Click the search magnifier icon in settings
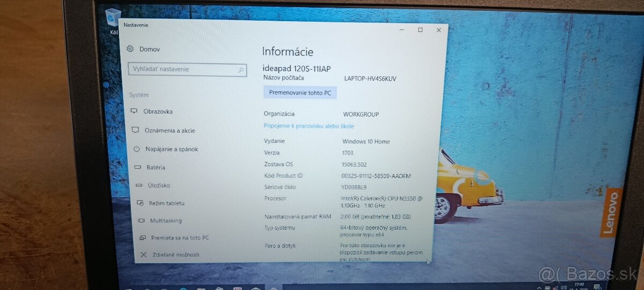The height and width of the screenshot is (290, 644). click(x=241, y=70)
